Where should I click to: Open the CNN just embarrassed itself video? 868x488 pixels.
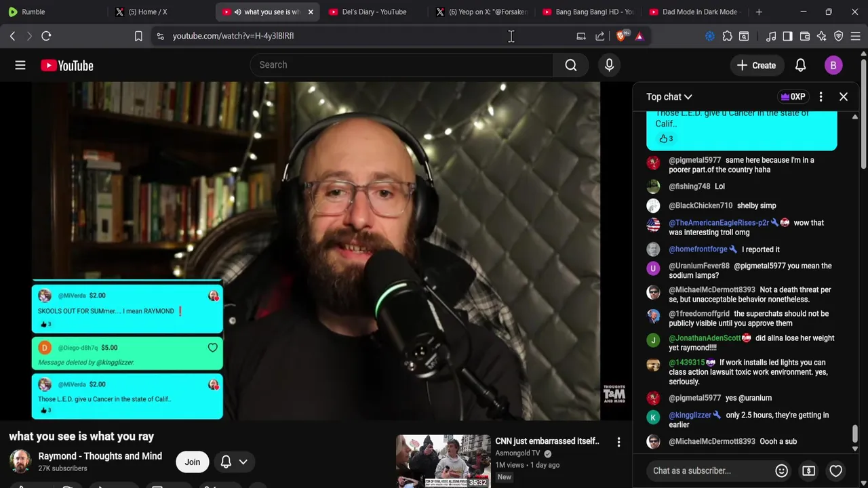pos(547,441)
